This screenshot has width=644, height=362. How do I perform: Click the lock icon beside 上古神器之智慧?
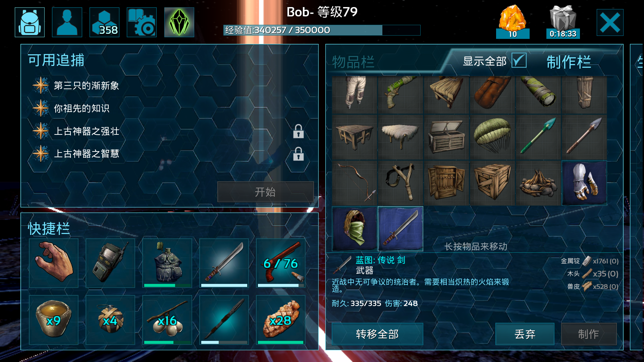click(298, 154)
